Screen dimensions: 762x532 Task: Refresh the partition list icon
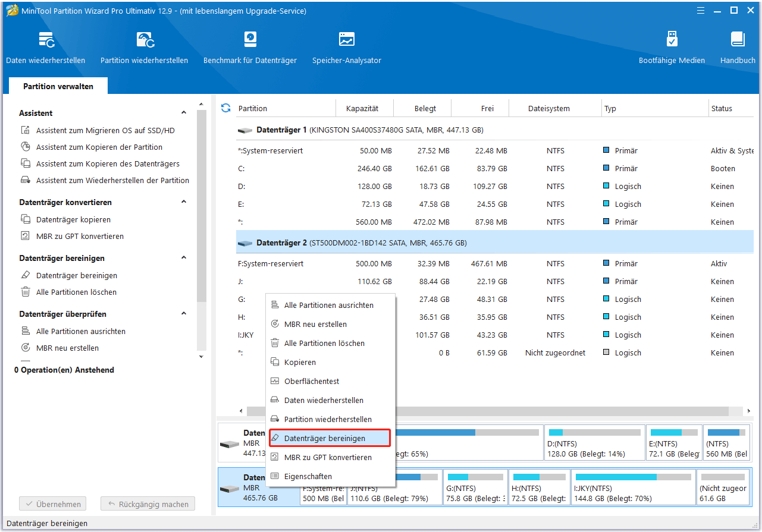coord(225,108)
